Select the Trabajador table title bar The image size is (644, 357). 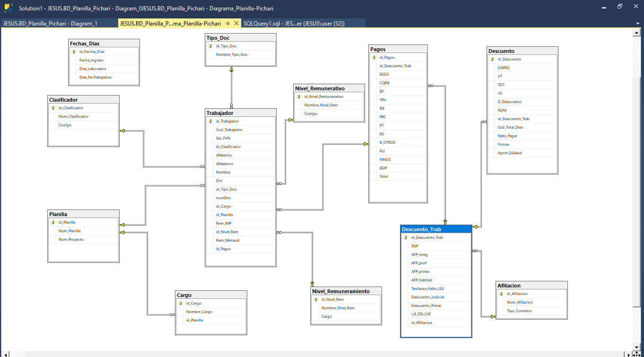pos(240,113)
